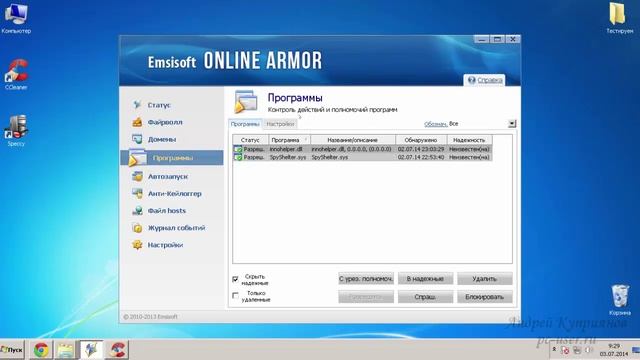Click the 02.07.14 22:53:40 date cell
Image resolution: width=640 pixels, height=360 pixels.
421,157
